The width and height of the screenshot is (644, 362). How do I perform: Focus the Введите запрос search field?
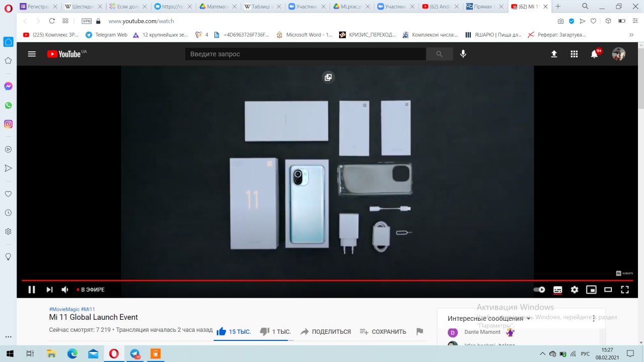point(305,54)
